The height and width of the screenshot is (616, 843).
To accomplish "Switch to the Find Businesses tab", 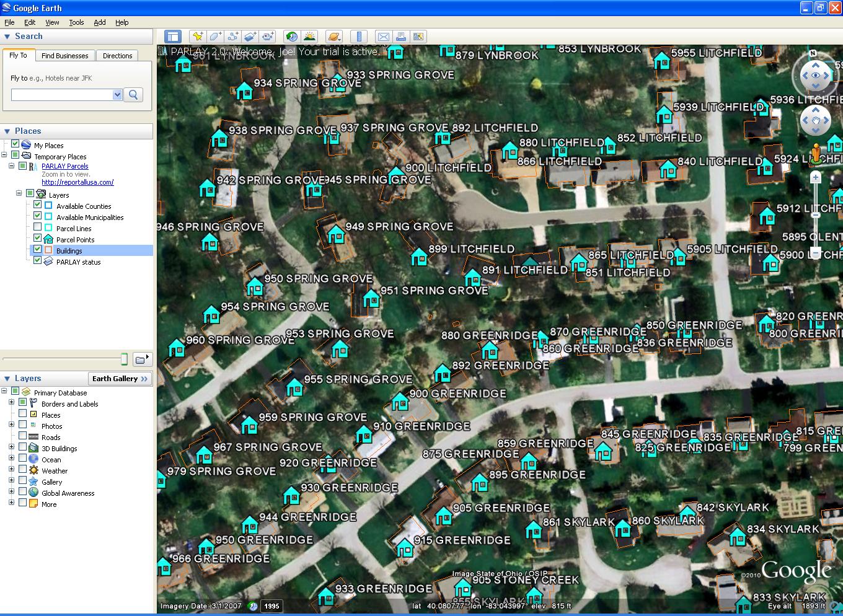I will pos(64,56).
